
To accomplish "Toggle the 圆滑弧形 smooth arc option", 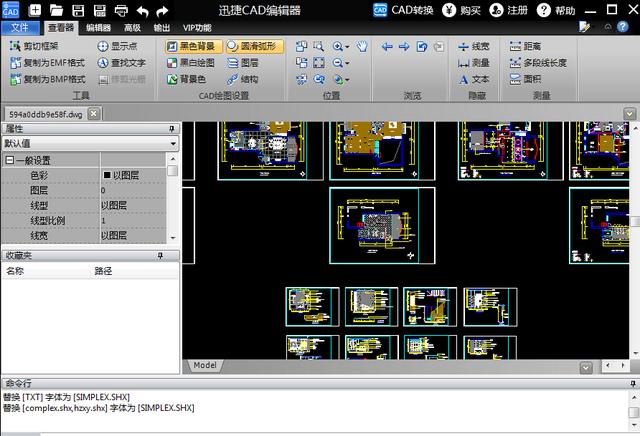I will tap(255, 46).
